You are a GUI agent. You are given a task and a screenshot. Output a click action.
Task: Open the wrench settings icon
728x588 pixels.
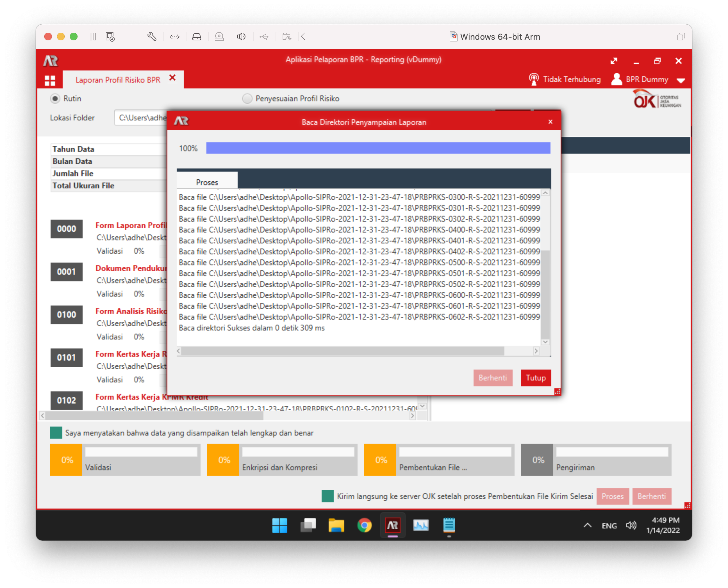(x=152, y=37)
